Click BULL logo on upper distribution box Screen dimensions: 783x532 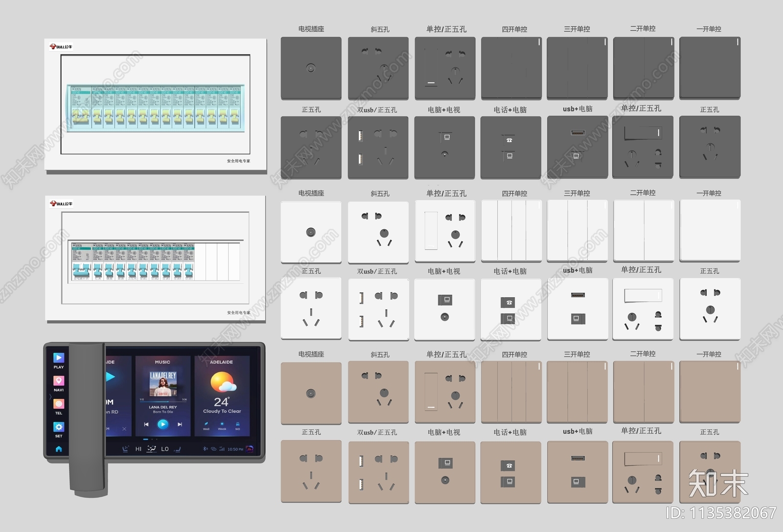tap(61, 47)
